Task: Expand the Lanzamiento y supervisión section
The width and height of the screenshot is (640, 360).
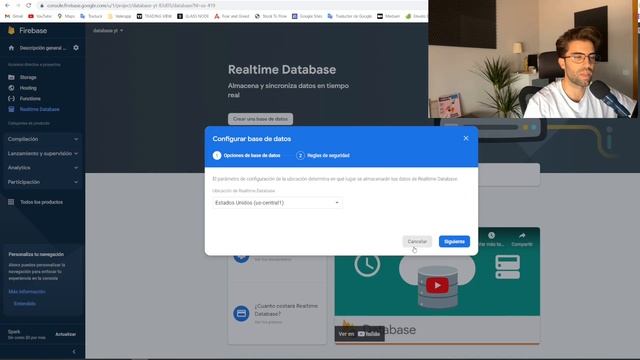Action: coord(42,153)
